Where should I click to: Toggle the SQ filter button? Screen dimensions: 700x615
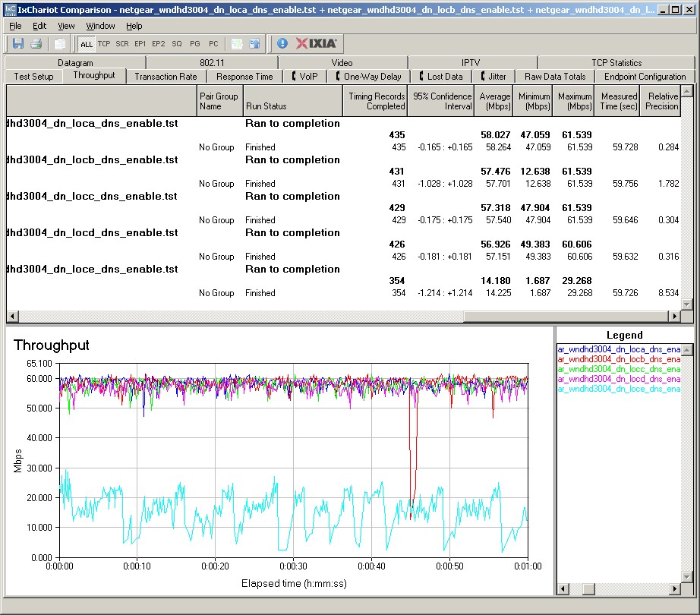click(177, 44)
